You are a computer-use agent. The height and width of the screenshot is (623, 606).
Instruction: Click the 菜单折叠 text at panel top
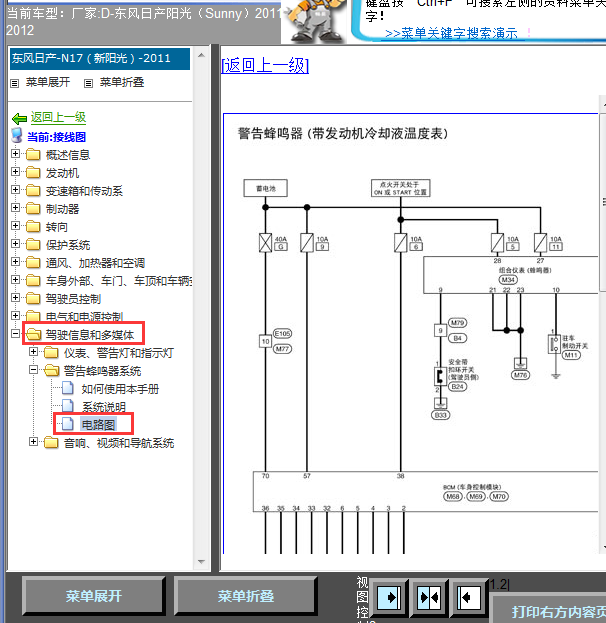pyautogui.click(x=122, y=82)
